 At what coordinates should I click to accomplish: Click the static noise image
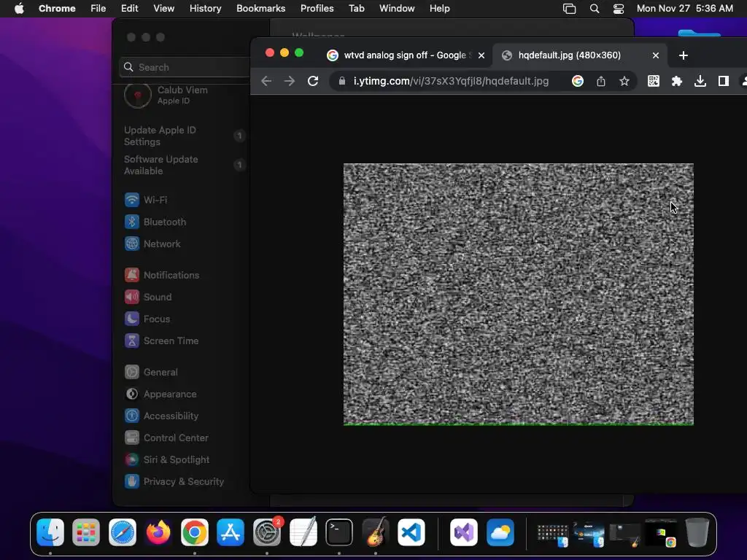(519, 295)
